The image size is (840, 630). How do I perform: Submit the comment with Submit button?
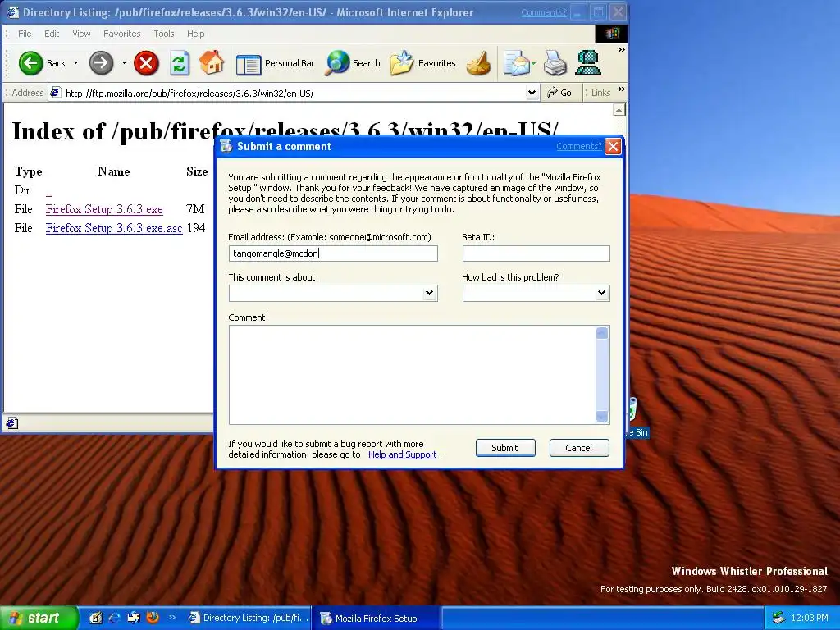505,448
